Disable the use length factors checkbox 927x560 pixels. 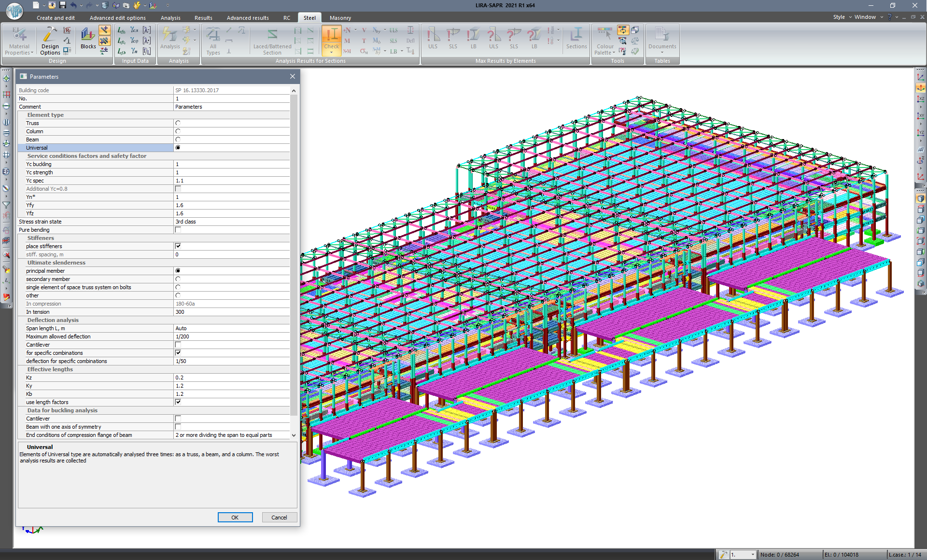pyautogui.click(x=178, y=402)
